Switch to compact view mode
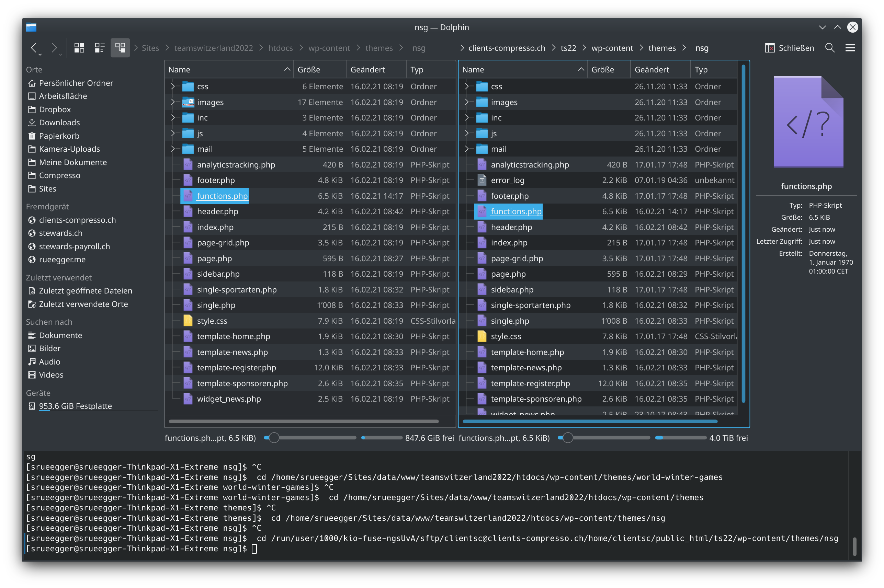This screenshot has height=588, width=884. click(100, 47)
